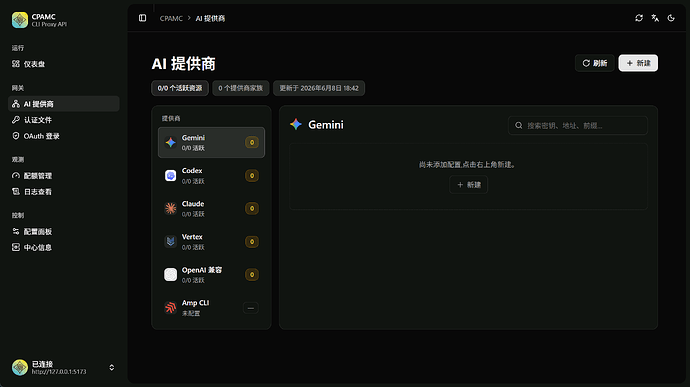Click the Amp CLI icon
The width and height of the screenshot is (690, 387).
(170, 307)
